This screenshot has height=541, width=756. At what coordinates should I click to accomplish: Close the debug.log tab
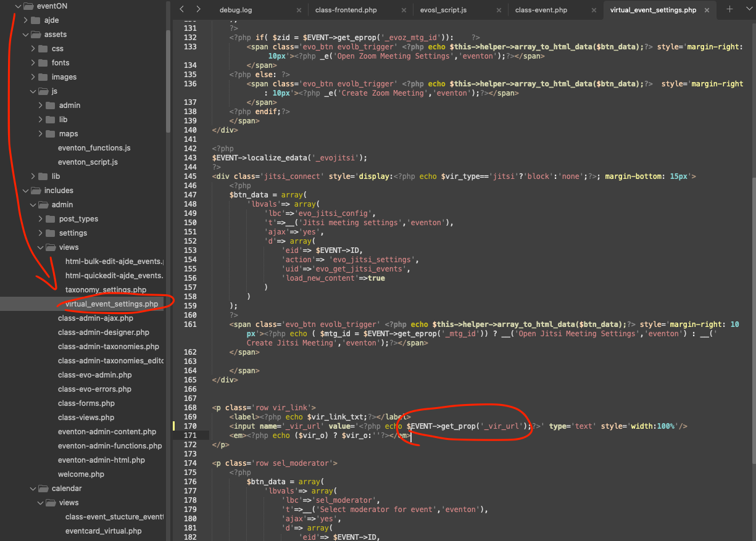click(x=299, y=10)
